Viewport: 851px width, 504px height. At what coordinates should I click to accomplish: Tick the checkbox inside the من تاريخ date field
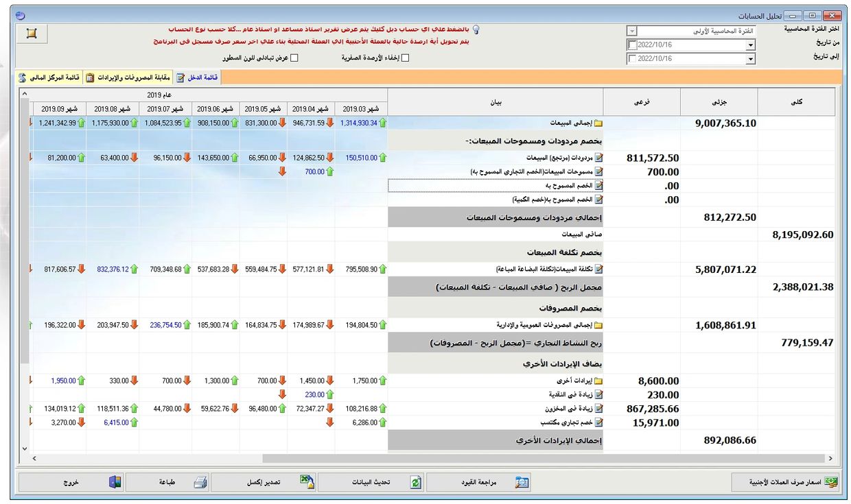pos(632,45)
